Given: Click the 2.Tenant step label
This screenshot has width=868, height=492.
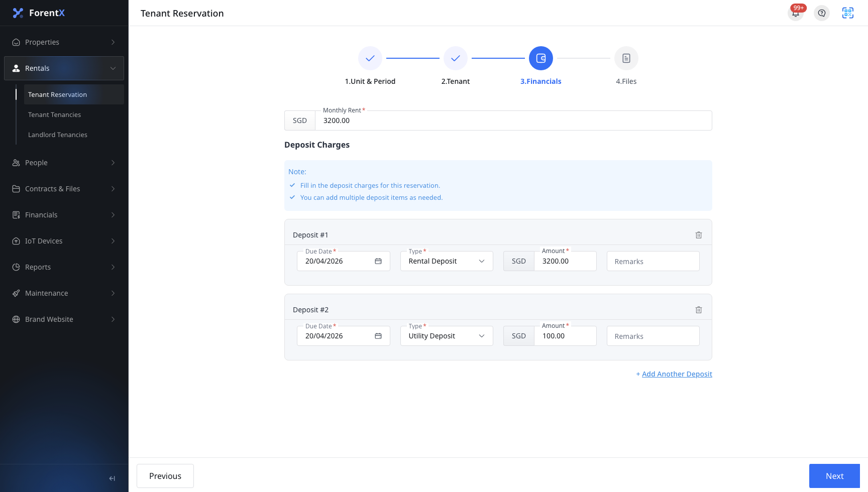Looking at the screenshot, I should pyautogui.click(x=456, y=81).
